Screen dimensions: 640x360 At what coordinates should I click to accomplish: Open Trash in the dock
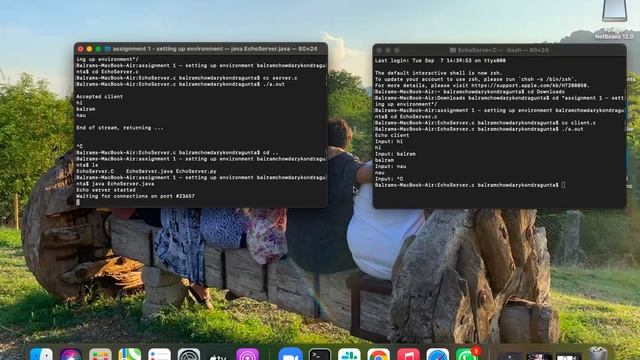(598, 354)
